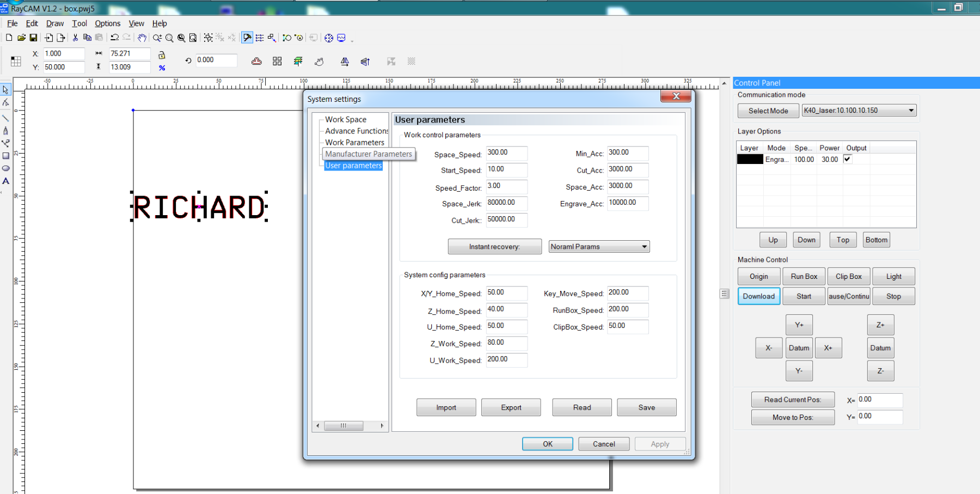Screen dimensions: 980x494
Task: Open the Options menu
Action: coord(107,23)
